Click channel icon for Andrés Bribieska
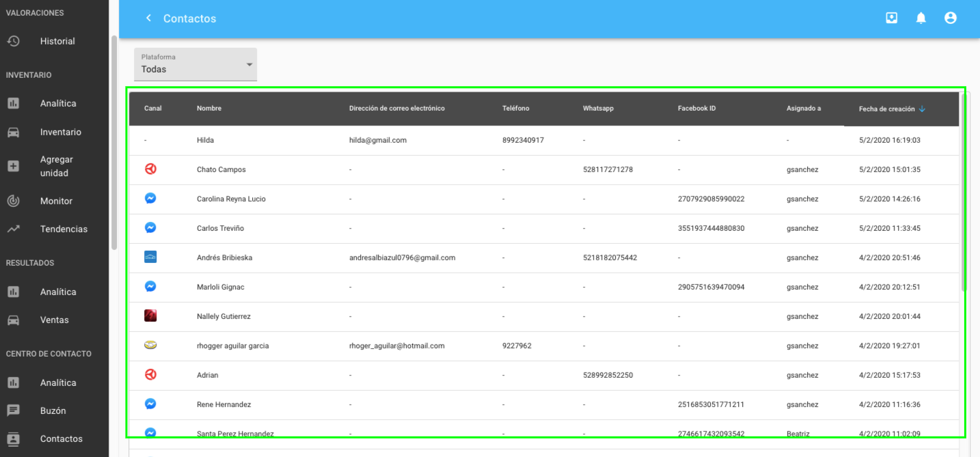980x457 pixels. (150, 257)
